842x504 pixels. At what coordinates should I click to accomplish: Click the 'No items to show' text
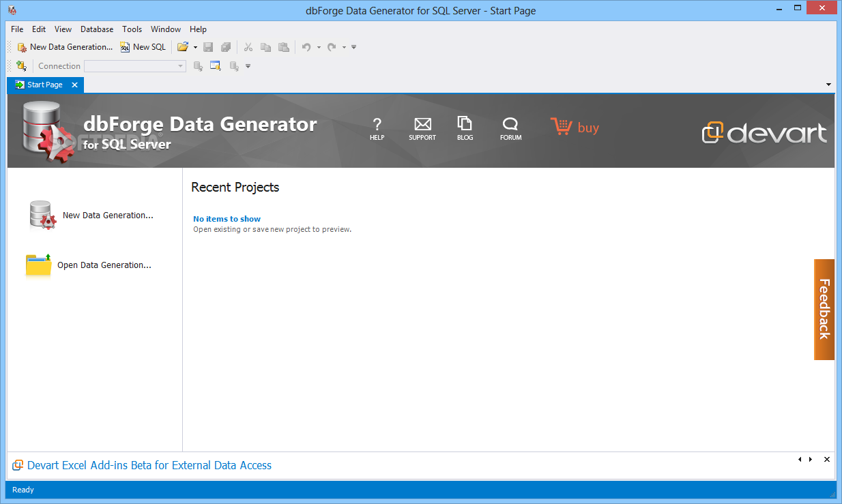tap(227, 219)
